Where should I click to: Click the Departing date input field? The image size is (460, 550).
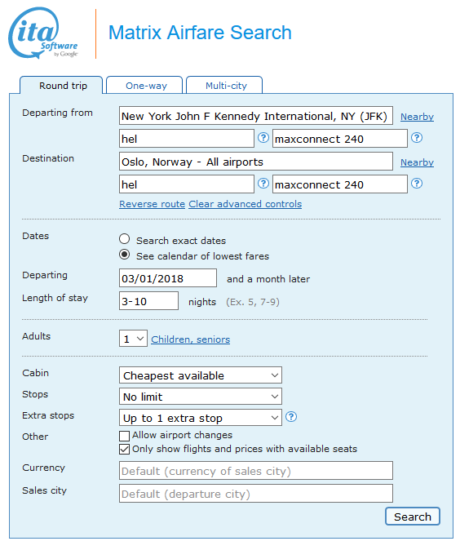click(168, 278)
